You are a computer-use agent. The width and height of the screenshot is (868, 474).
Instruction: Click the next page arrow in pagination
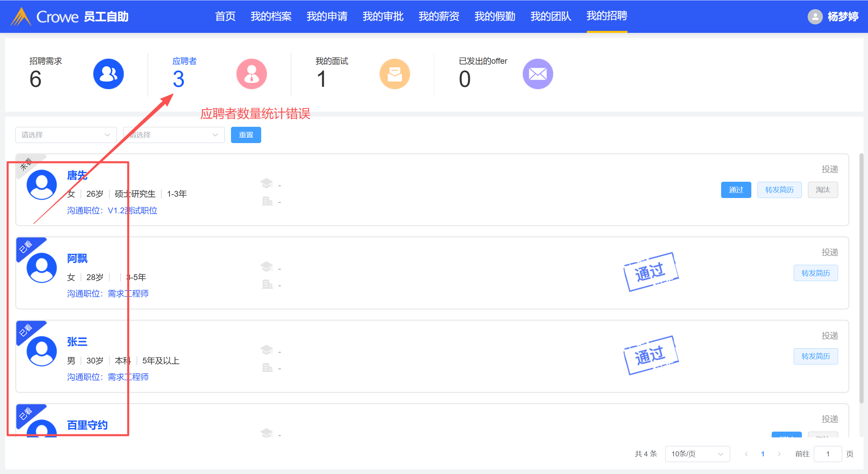coord(779,454)
